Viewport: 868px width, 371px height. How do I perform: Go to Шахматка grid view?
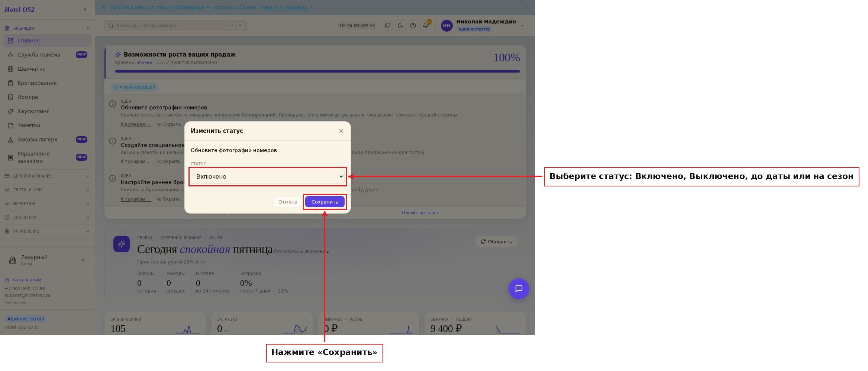47,69
